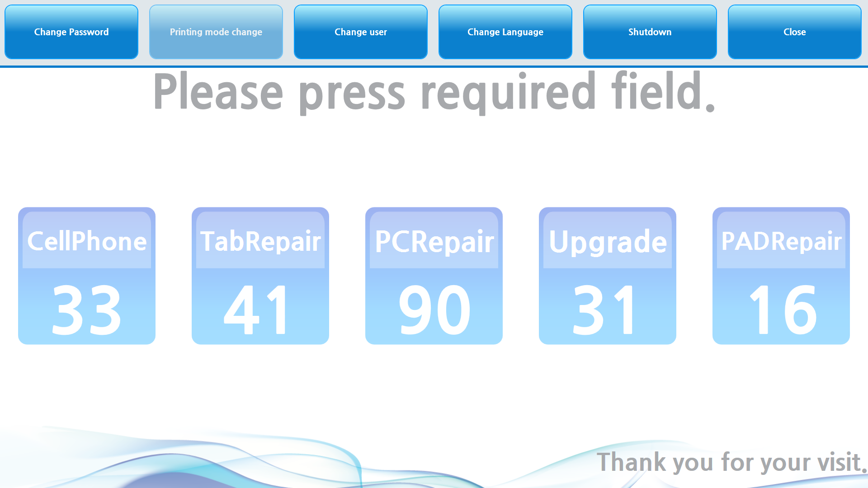Select the Upgrade service icon
The width and height of the screenshot is (868, 488).
click(x=608, y=276)
